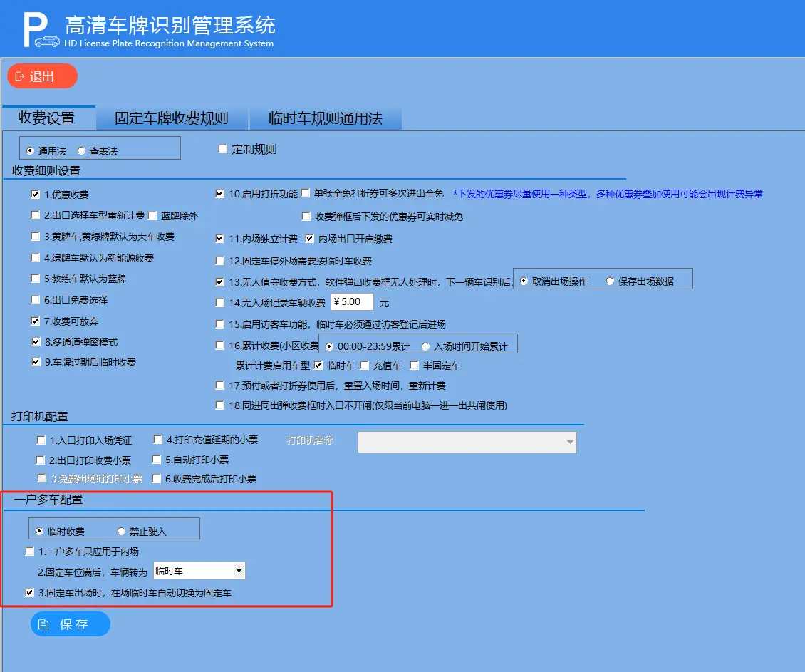The height and width of the screenshot is (672, 805).
Task: Uncheck the 1.优惠收费 option
Action: tap(35, 193)
